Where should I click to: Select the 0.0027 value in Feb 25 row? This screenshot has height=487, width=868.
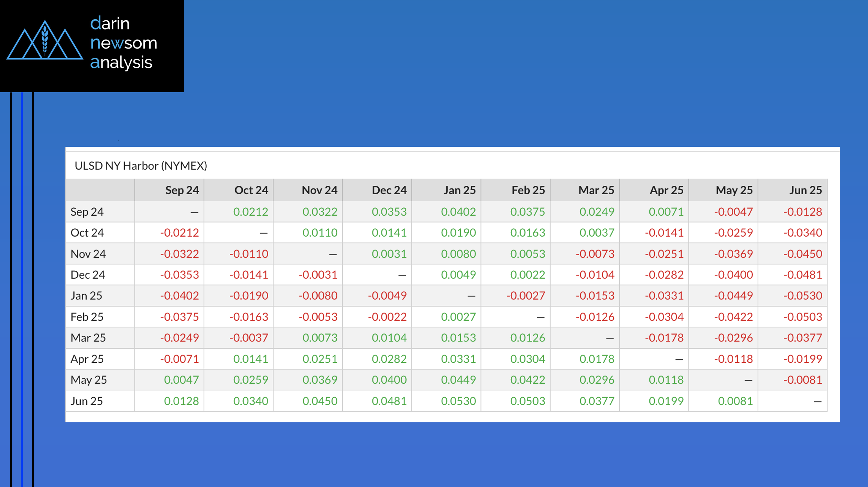click(x=458, y=317)
